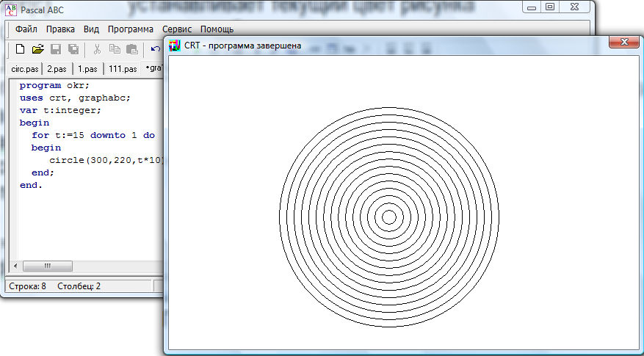Click the 'var t:integer;' line

point(60,110)
